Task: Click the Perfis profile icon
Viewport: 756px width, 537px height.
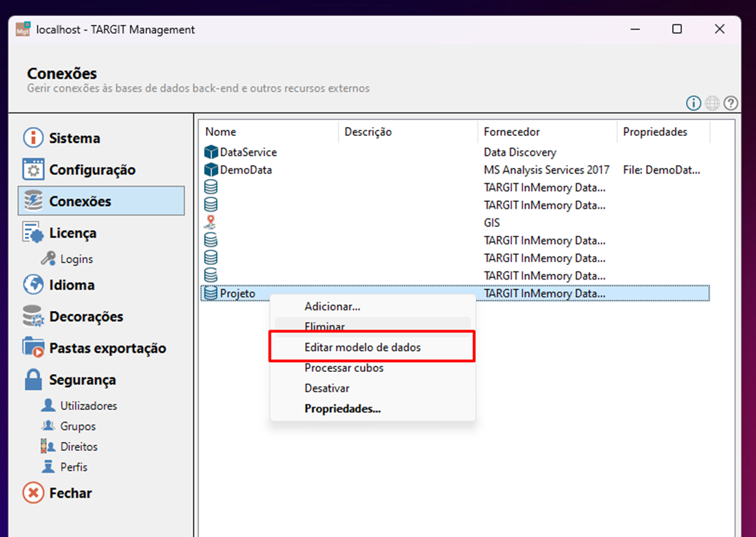Action: pyautogui.click(x=49, y=466)
